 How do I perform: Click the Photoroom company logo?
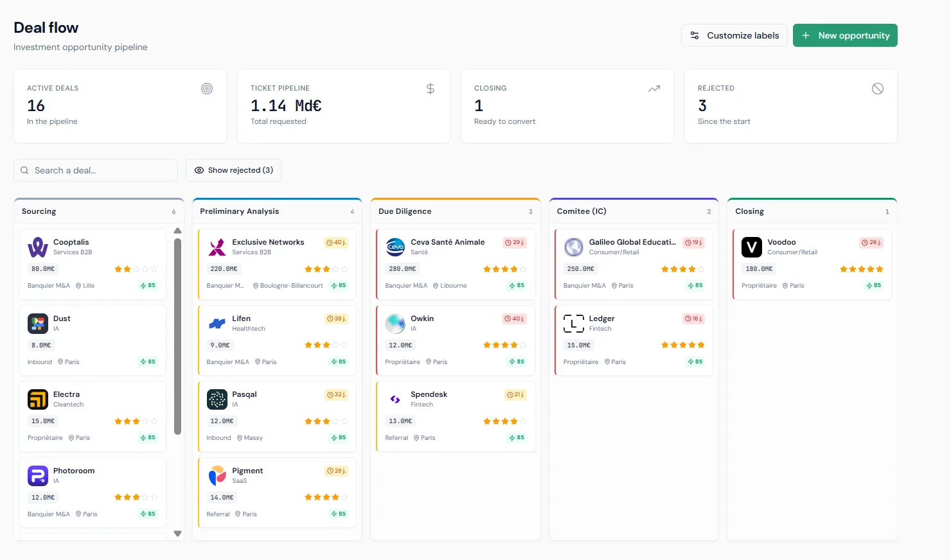pos(38,476)
